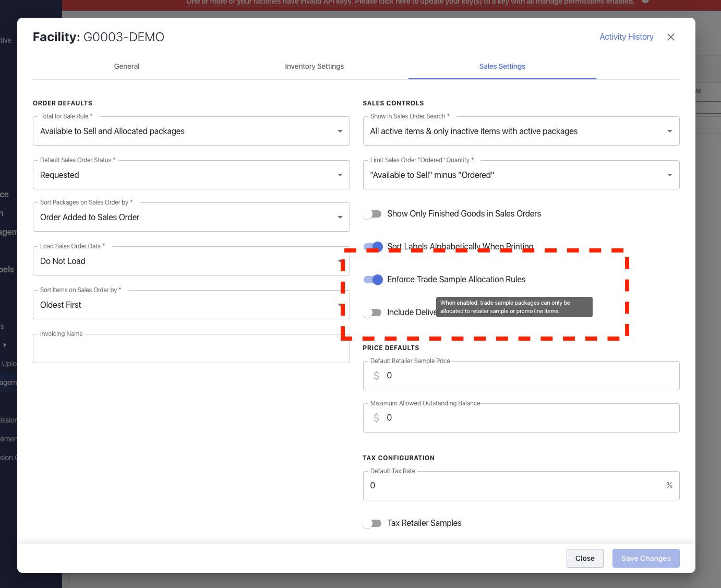The image size is (721, 588).
Task: Switch to the General tab
Action: 127,66
